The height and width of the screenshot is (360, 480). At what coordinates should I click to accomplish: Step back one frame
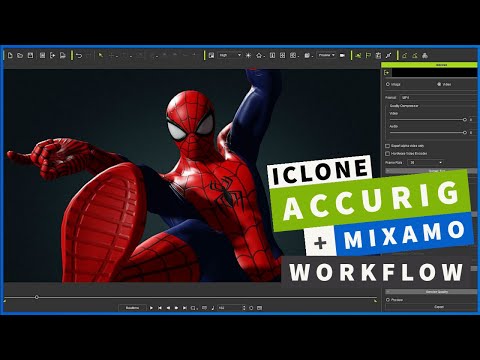[x=168, y=308]
